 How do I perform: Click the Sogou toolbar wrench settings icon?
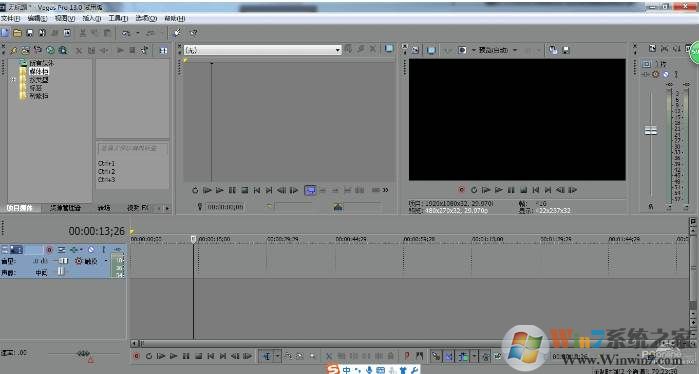(414, 370)
